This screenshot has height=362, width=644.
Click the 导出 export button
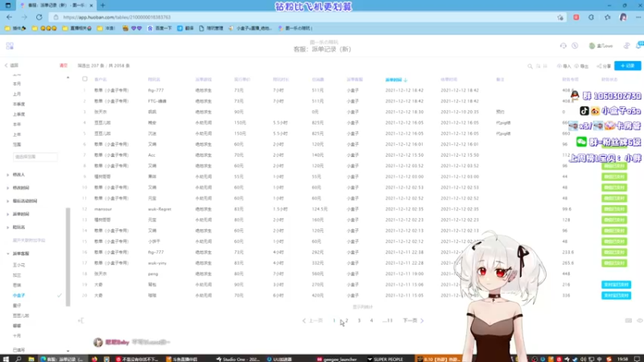pyautogui.click(x=581, y=66)
